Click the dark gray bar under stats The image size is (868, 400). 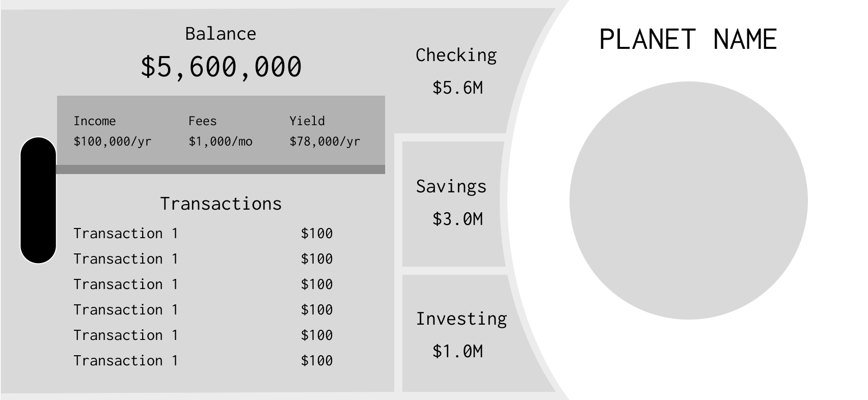[x=221, y=169]
